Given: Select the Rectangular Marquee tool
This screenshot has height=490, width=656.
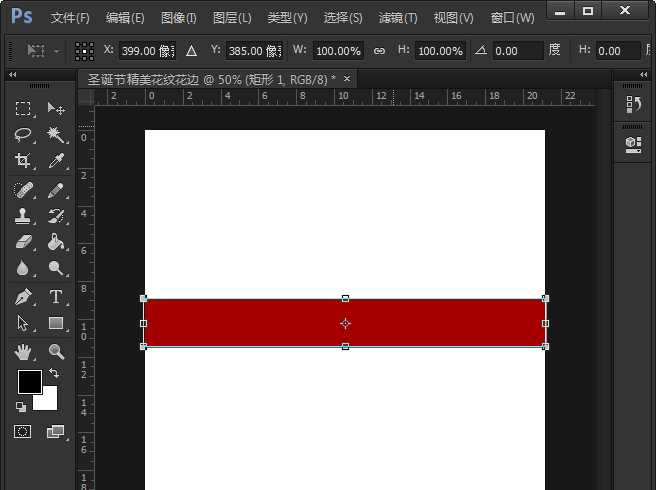Looking at the screenshot, I should (x=24, y=108).
